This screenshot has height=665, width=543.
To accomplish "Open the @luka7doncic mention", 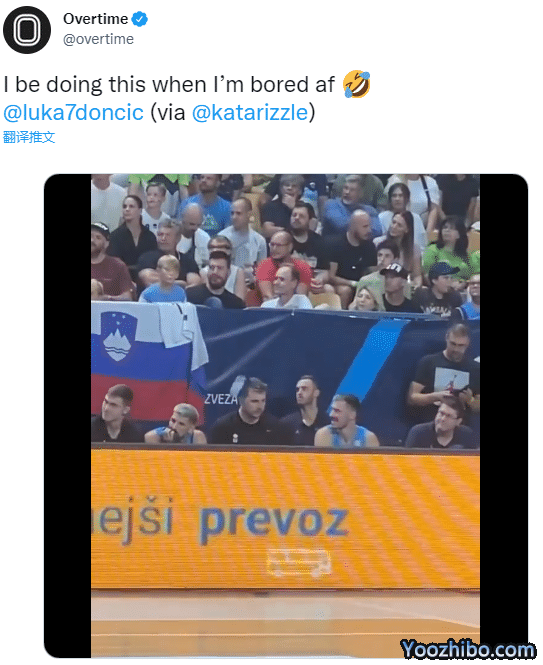I will 73,112.
